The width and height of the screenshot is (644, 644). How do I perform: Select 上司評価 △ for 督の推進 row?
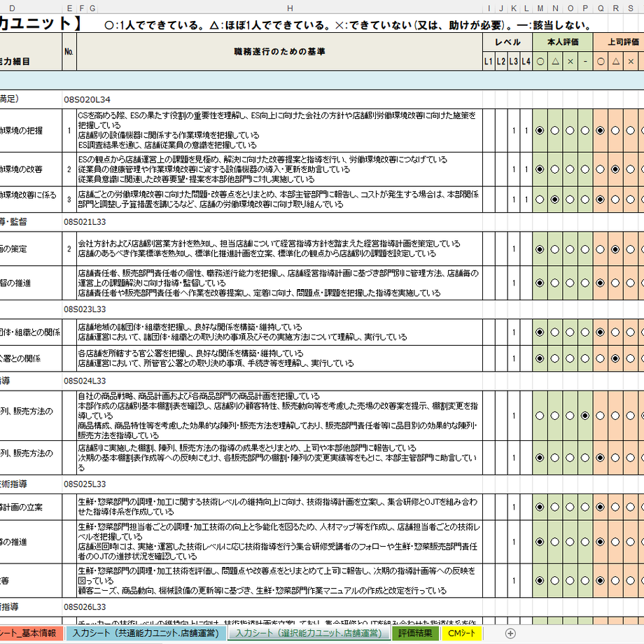tap(615, 283)
